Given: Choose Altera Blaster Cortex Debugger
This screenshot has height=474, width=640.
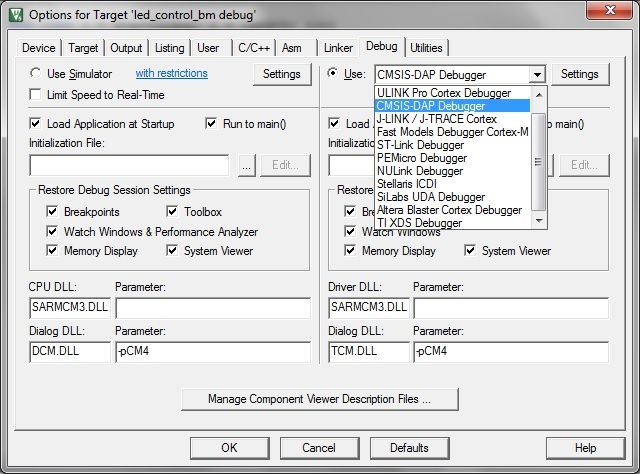Looking at the screenshot, I should [x=452, y=210].
